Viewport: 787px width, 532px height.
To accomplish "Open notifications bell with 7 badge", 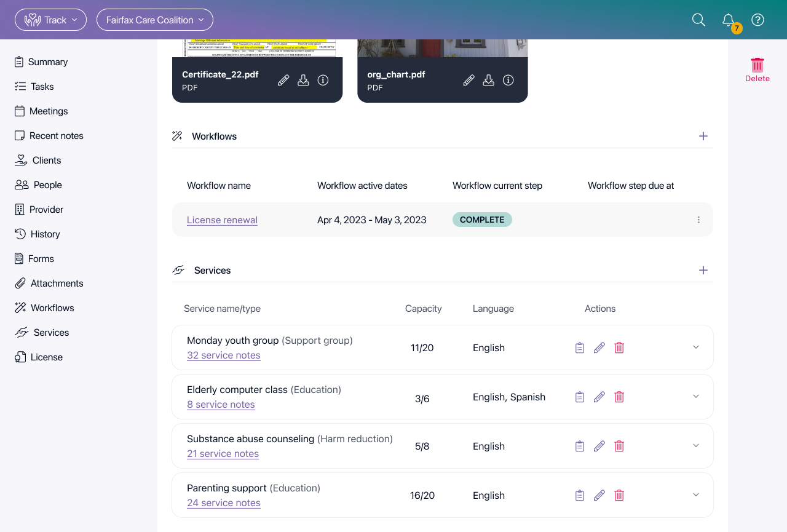I will click(729, 20).
